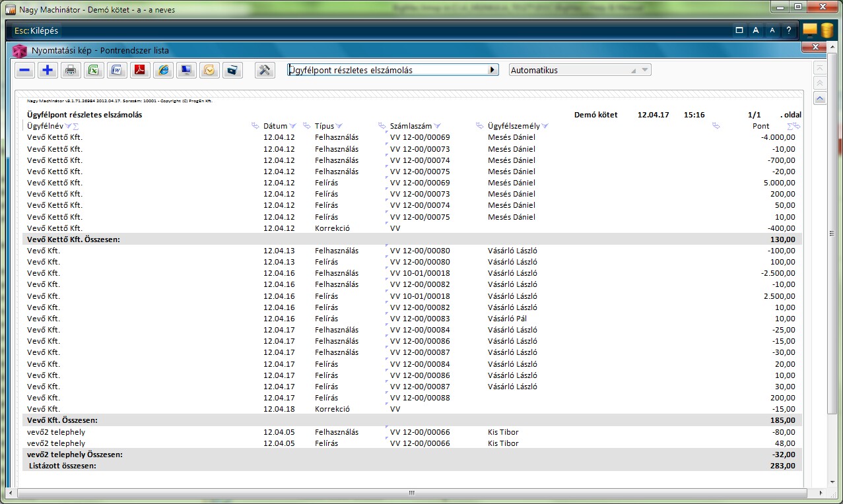Click the vertical scrollbar thumb on right
Viewport: 843px width, 504px height.
(831, 232)
